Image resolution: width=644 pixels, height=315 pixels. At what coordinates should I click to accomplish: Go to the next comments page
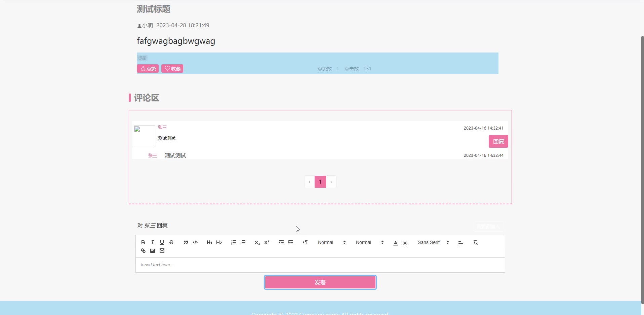[x=331, y=182]
